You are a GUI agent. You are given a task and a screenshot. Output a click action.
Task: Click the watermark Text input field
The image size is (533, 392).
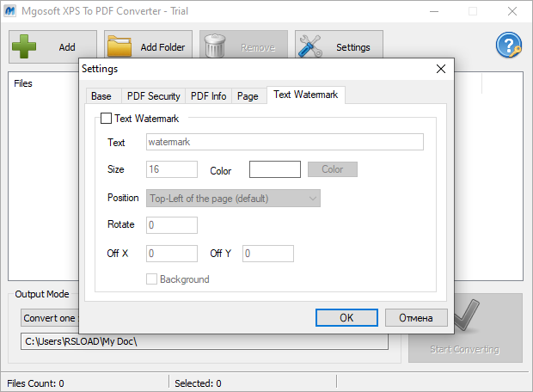point(285,142)
